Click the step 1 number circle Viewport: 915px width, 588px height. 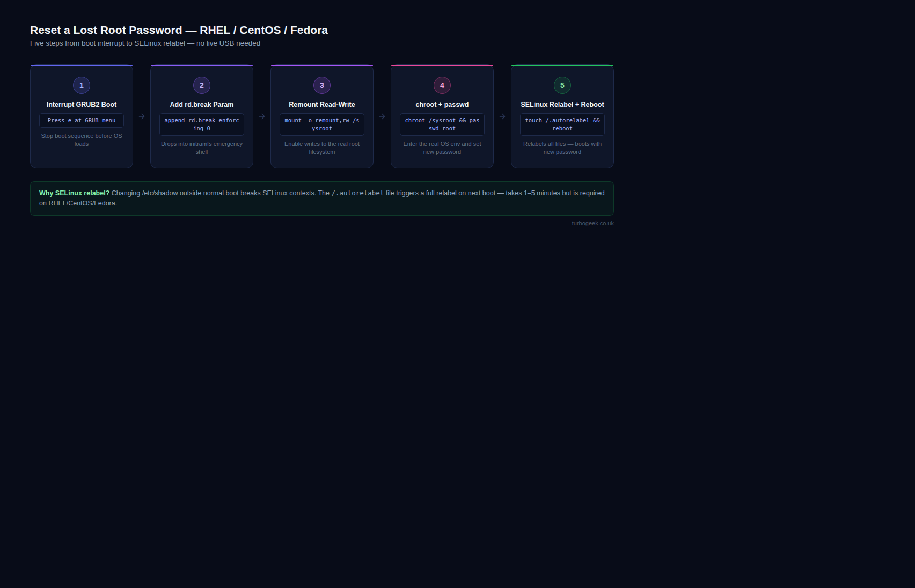82,85
